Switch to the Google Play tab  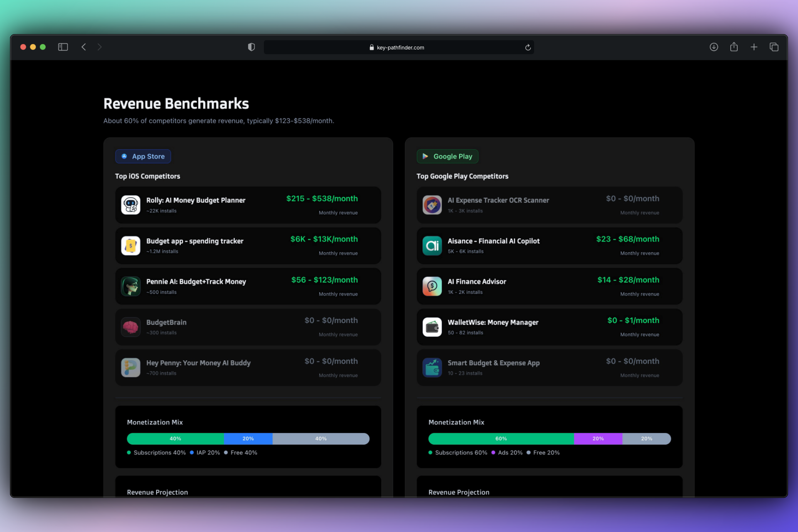447,156
